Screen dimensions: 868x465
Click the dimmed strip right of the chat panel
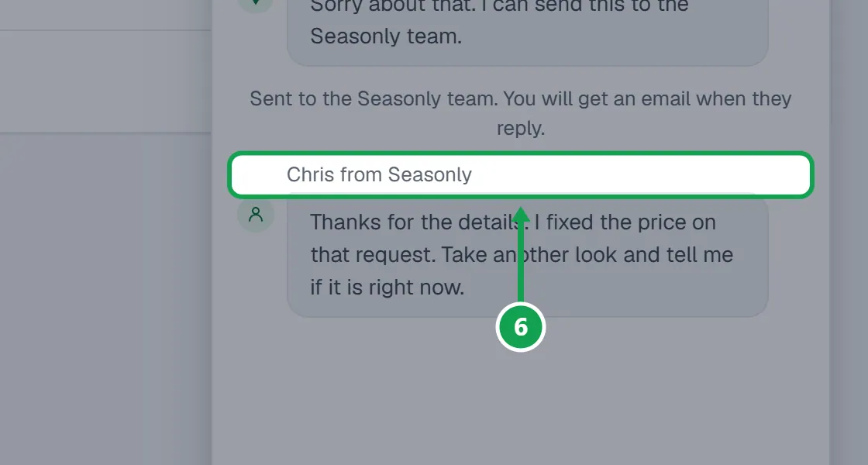[849, 232]
